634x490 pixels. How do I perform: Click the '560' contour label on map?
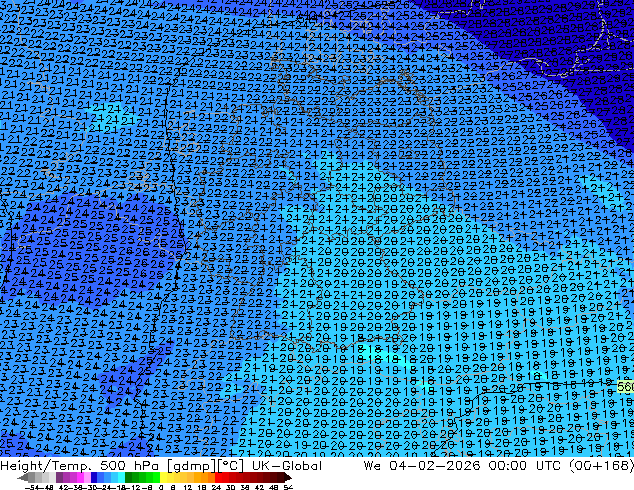coord(626,387)
